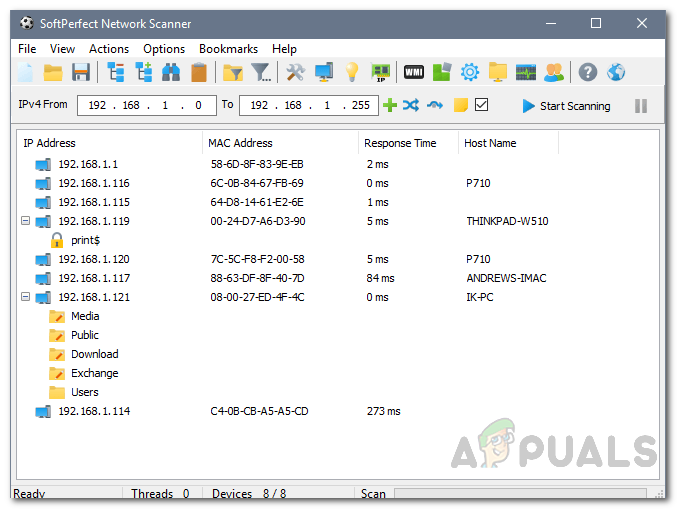The height and width of the screenshot is (509, 677).
Task: Open the WMI query icon
Action: pyautogui.click(x=414, y=72)
